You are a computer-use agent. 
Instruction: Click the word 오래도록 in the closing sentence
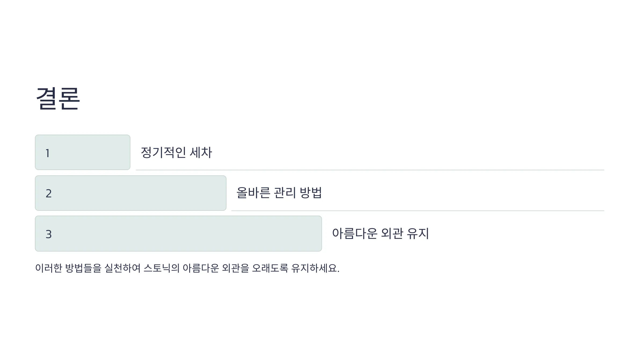[x=270, y=268]
